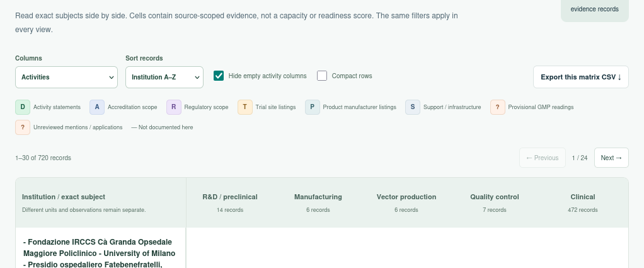The width and height of the screenshot is (644, 268).
Task: Click the S Support / infrastructure badge
Action: pyautogui.click(x=413, y=107)
